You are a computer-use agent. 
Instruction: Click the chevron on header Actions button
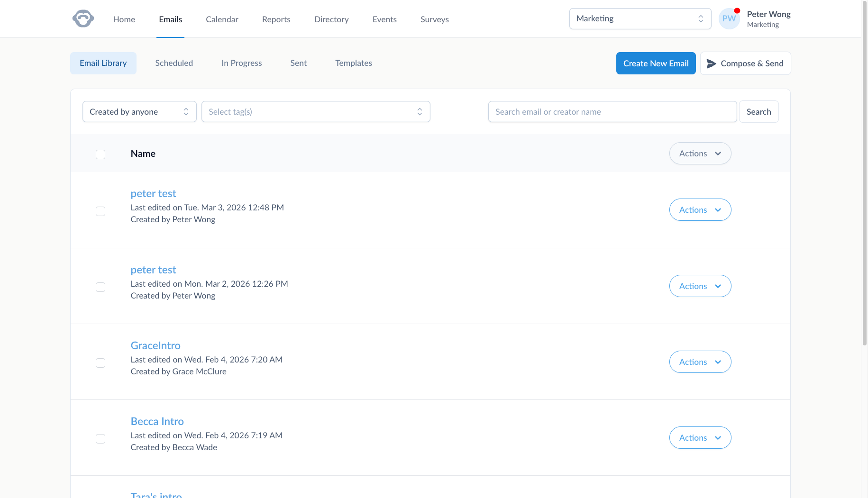[718, 154]
